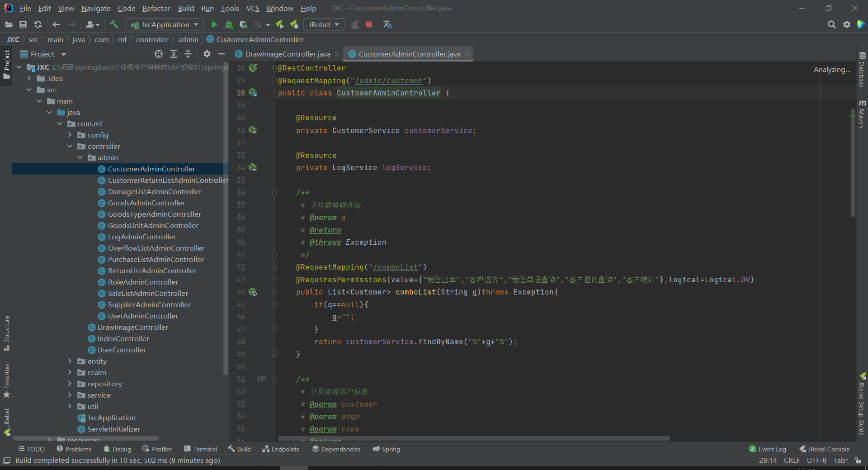Switch to DrawImageController.java tab
Screen dimensions: 868x470
pos(288,54)
